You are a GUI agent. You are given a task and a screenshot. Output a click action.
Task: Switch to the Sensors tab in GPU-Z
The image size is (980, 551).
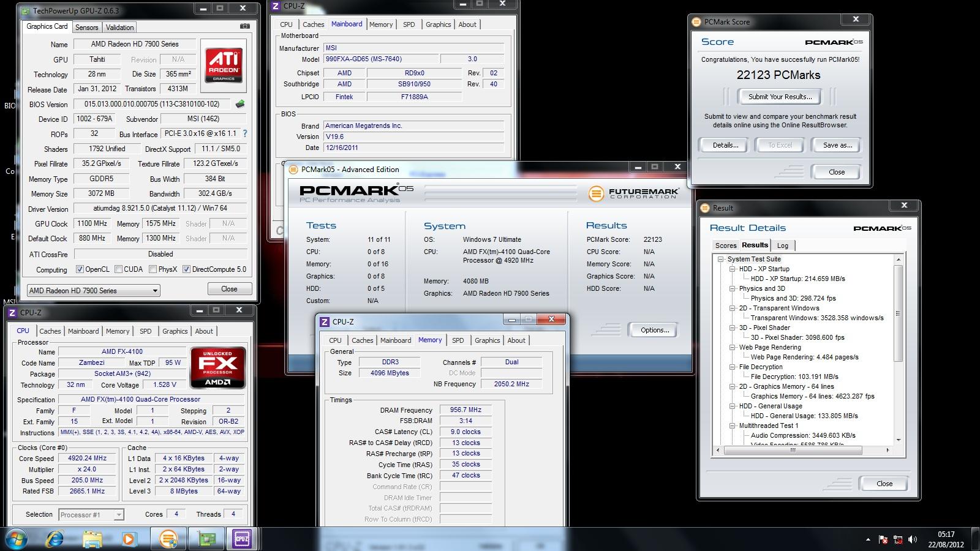coord(86,28)
